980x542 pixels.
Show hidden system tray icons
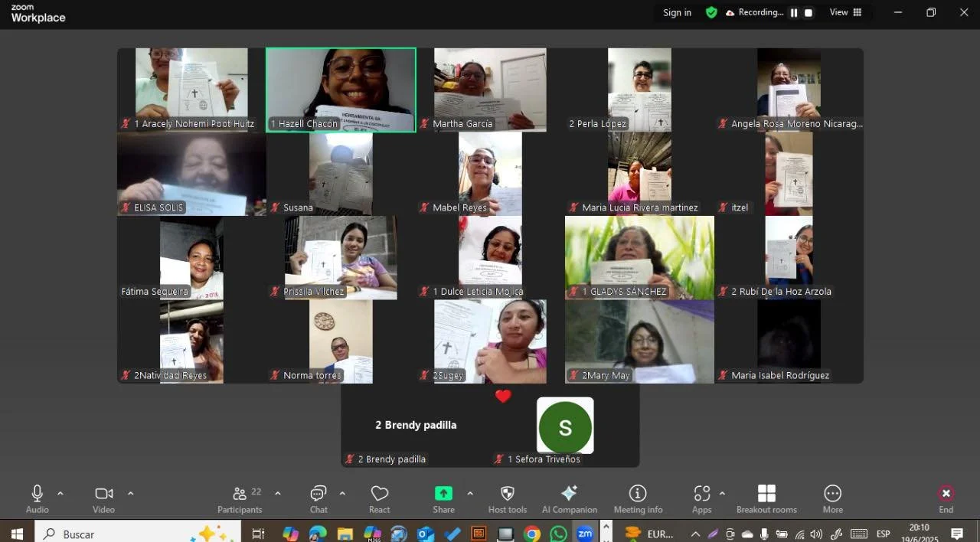(x=695, y=534)
